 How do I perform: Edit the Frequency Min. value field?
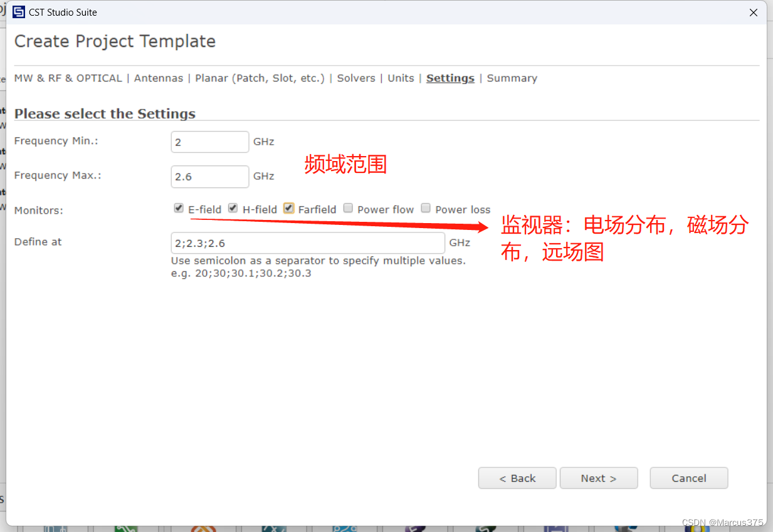(209, 142)
